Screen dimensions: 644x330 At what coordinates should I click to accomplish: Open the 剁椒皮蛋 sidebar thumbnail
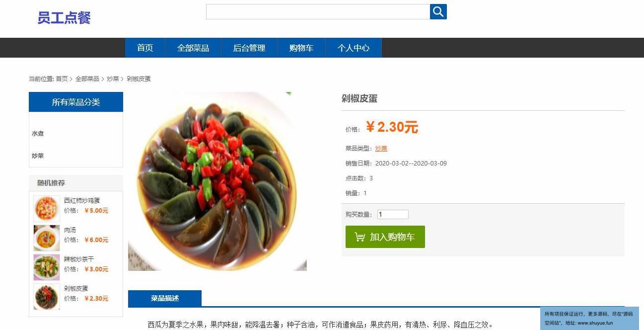47,297
